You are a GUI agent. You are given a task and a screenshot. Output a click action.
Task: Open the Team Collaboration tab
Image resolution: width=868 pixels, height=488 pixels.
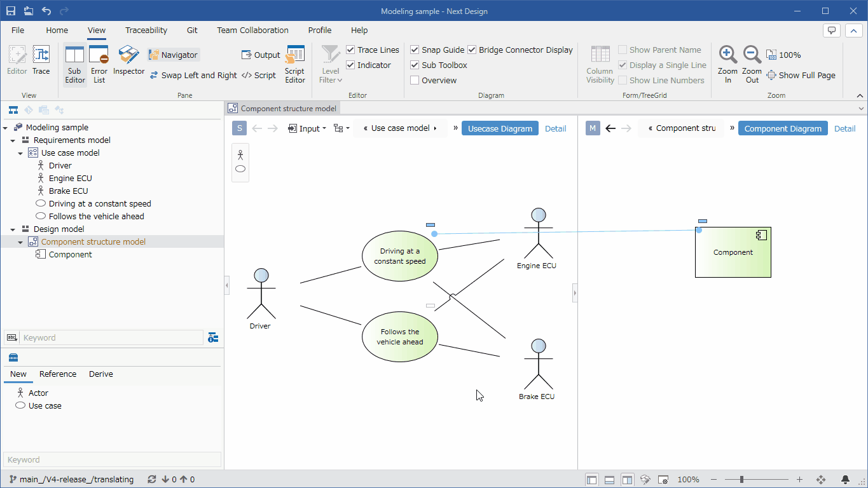tap(252, 30)
